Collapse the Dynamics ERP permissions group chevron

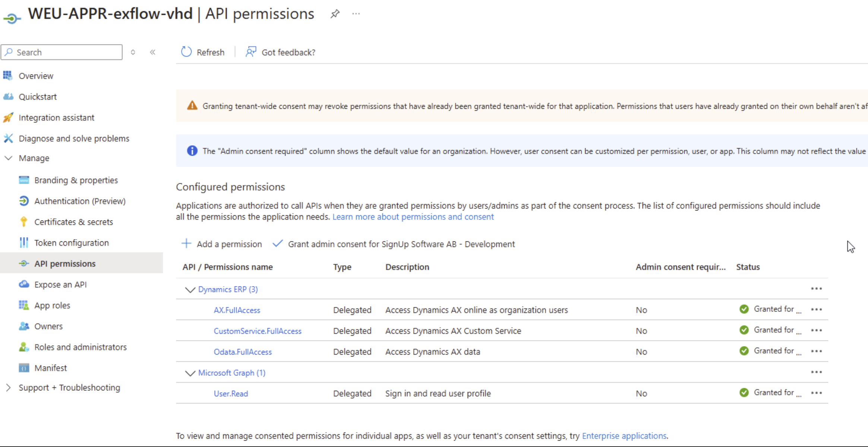[x=190, y=289]
